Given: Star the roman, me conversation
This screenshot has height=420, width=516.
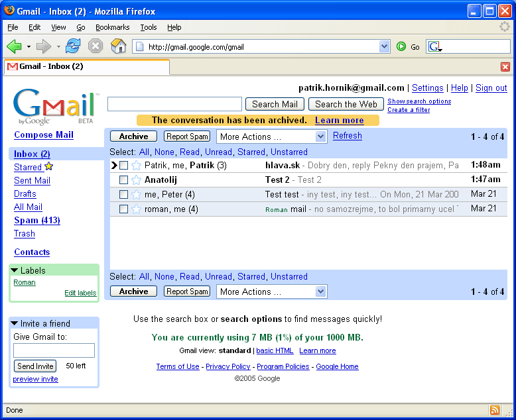Looking at the screenshot, I should (x=136, y=209).
